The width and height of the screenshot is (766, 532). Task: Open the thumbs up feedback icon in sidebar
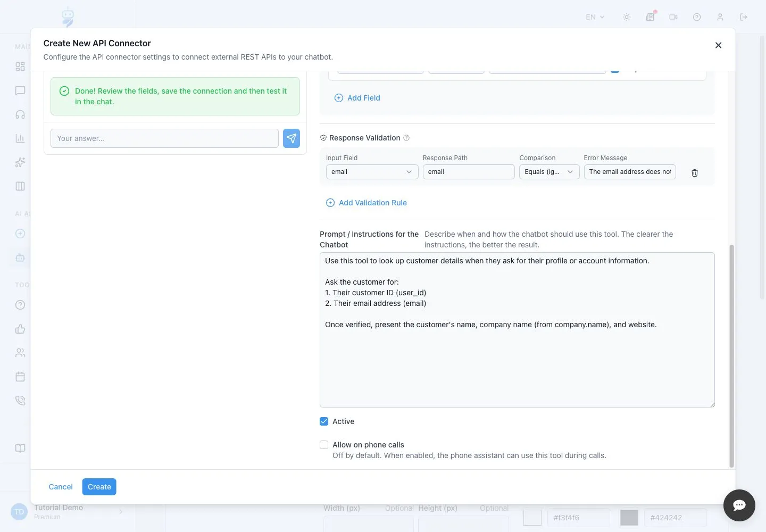pos(20,329)
